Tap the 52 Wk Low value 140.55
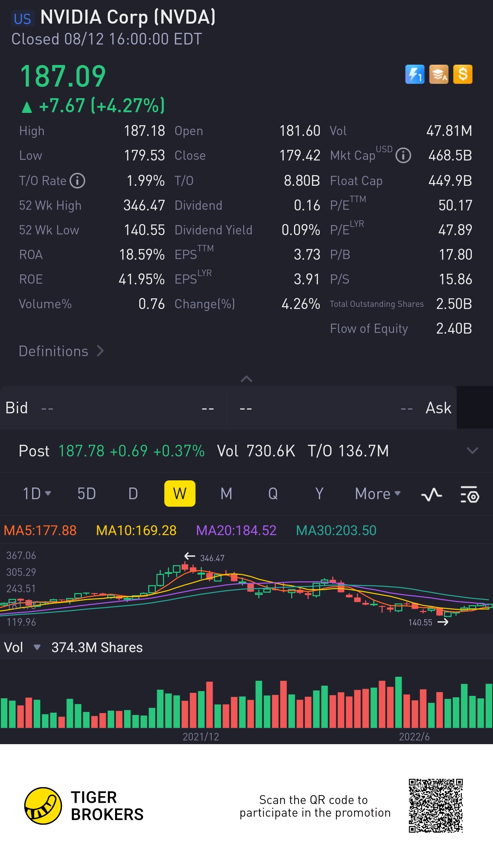 click(x=144, y=230)
